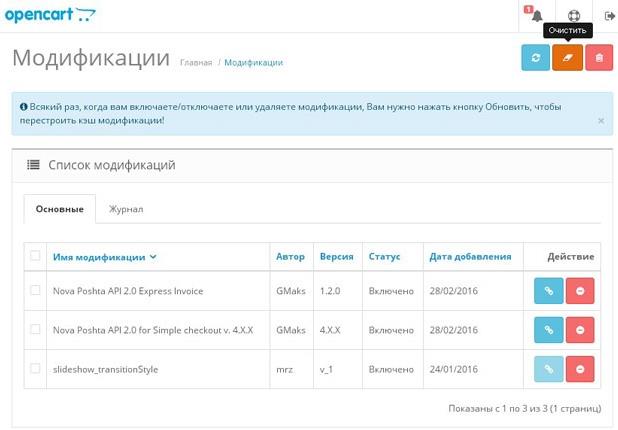Click the logout icon in header

coord(609,15)
